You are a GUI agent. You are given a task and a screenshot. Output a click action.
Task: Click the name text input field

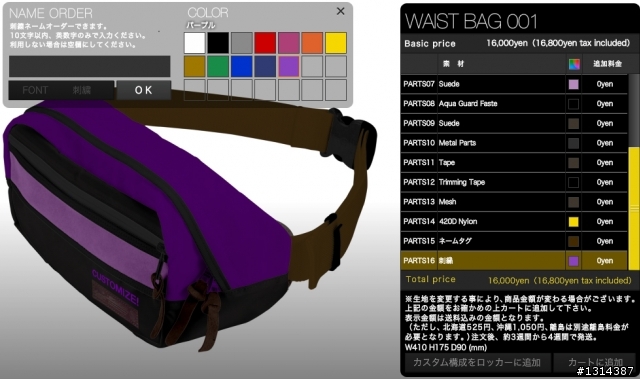pos(89,66)
